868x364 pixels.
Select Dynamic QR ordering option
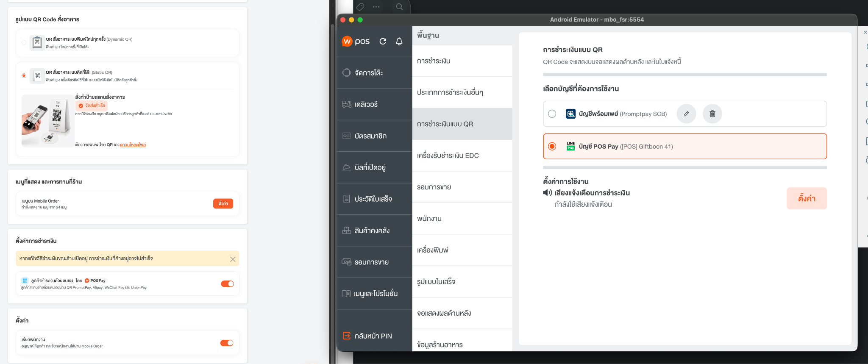[x=24, y=42]
